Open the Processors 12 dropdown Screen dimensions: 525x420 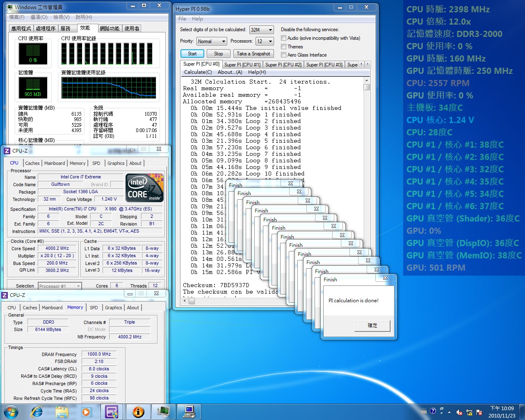click(x=265, y=41)
